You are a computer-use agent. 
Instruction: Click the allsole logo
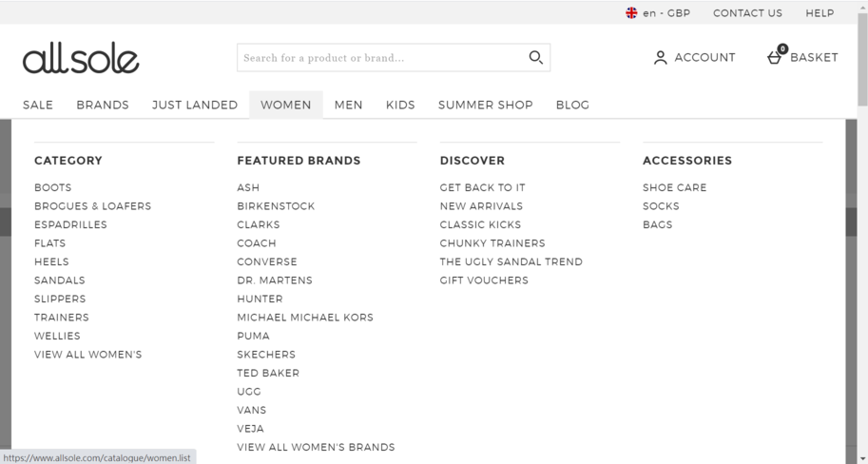pos(81,58)
